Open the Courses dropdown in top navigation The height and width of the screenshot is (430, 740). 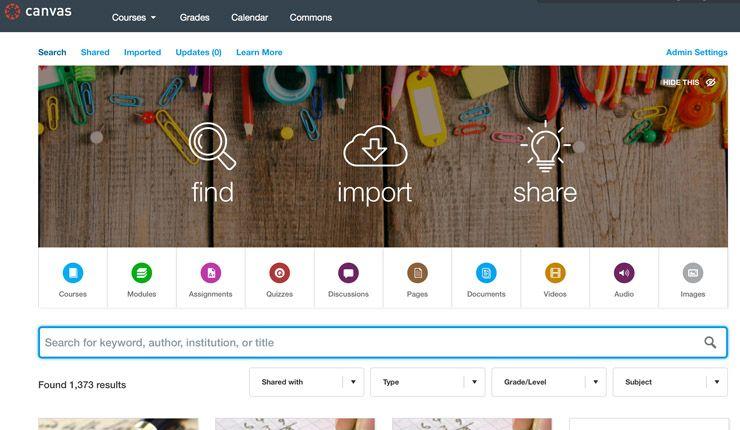(x=134, y=17)
